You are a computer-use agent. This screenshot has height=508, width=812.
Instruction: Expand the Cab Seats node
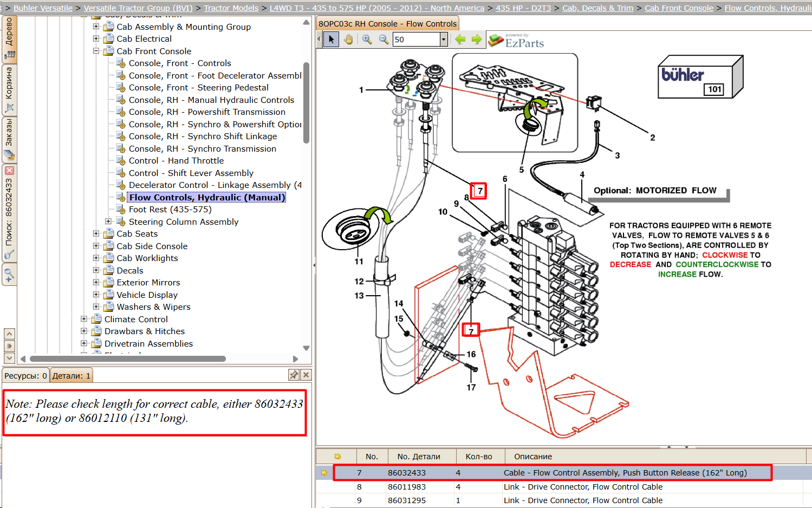click(96, 233)
